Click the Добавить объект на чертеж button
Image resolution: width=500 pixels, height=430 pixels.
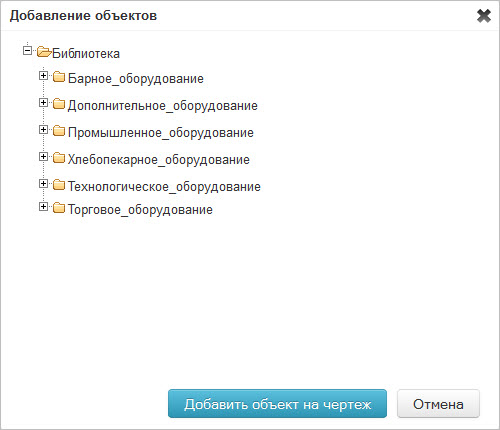tap(277, 404)
